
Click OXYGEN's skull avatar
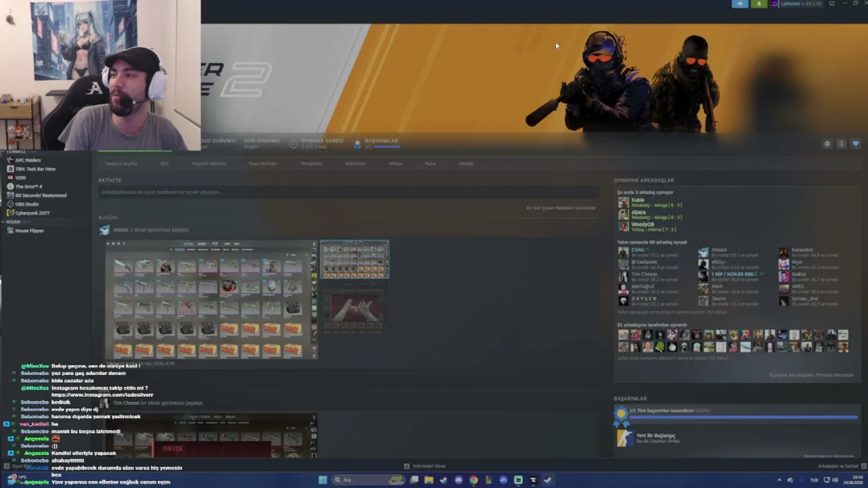click(623, 301)
